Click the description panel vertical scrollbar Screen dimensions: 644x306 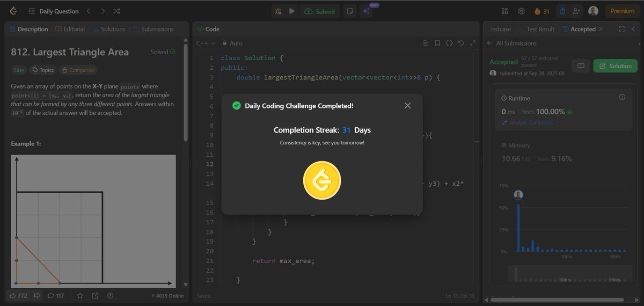(185, 93)
